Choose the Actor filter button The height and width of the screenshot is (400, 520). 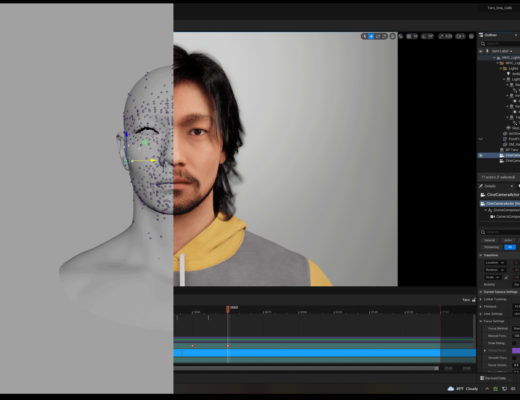click(x=508, y=240)
